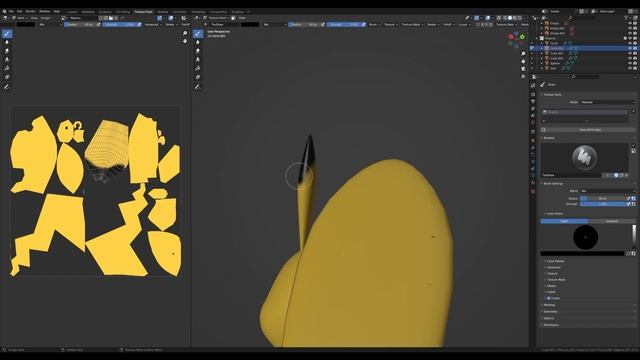Toggle visibility of selected outliner object row

630,48
